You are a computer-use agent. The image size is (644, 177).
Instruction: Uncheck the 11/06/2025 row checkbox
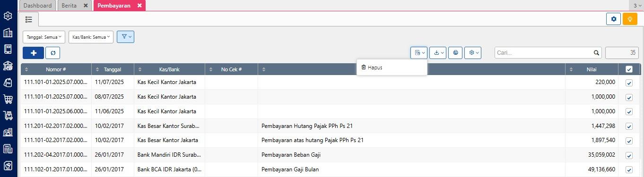(629, 112)
